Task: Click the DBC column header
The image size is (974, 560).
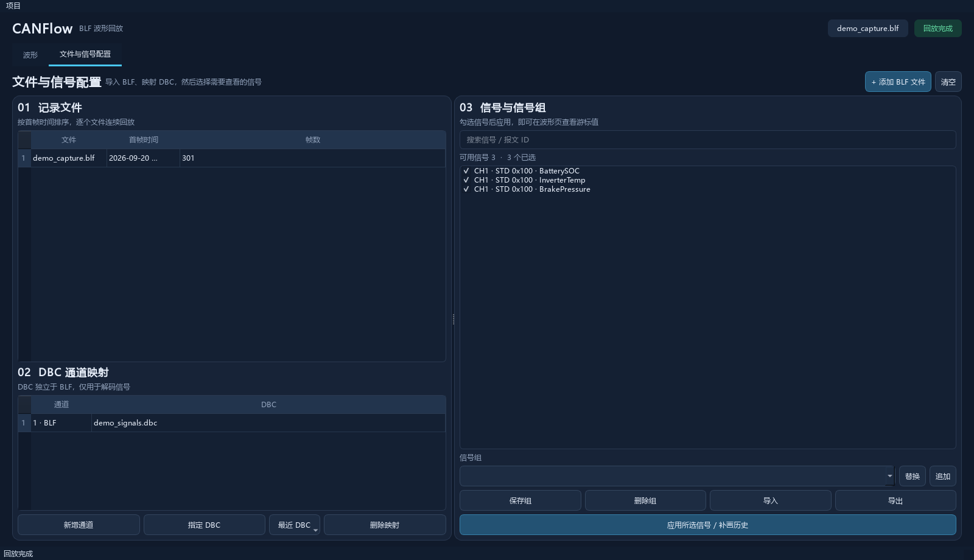Action: [x=268, y=405]
